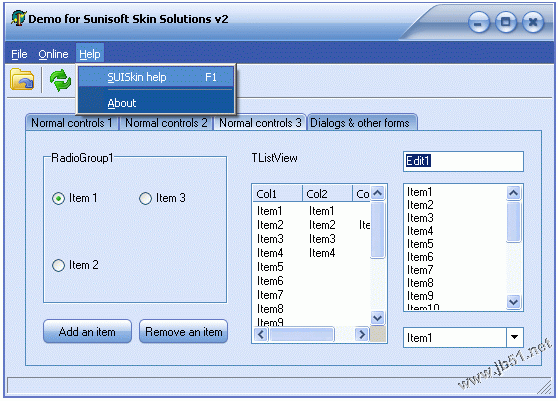Select Item8 in the list view

tap(270, 309)
